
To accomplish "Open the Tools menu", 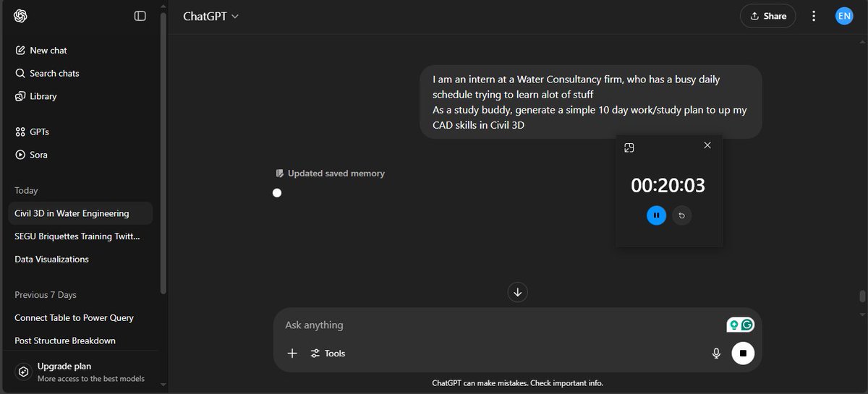I will click(328, 354).
